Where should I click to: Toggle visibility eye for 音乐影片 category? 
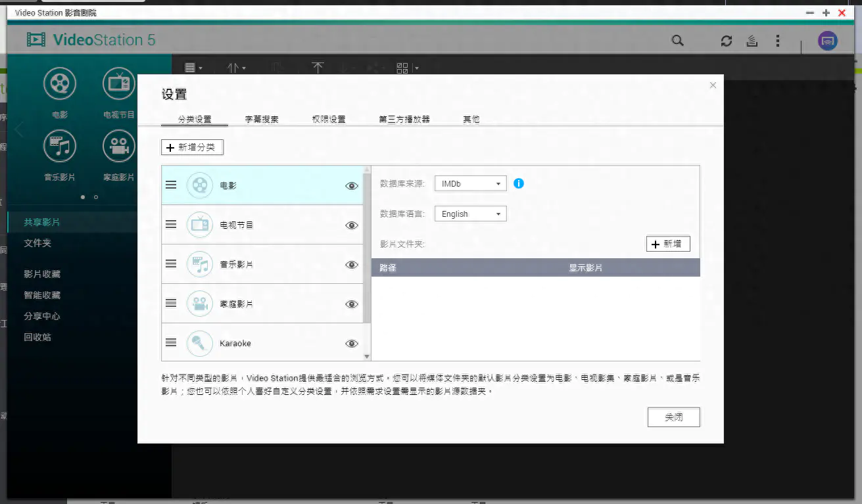[x=352, y=265]
